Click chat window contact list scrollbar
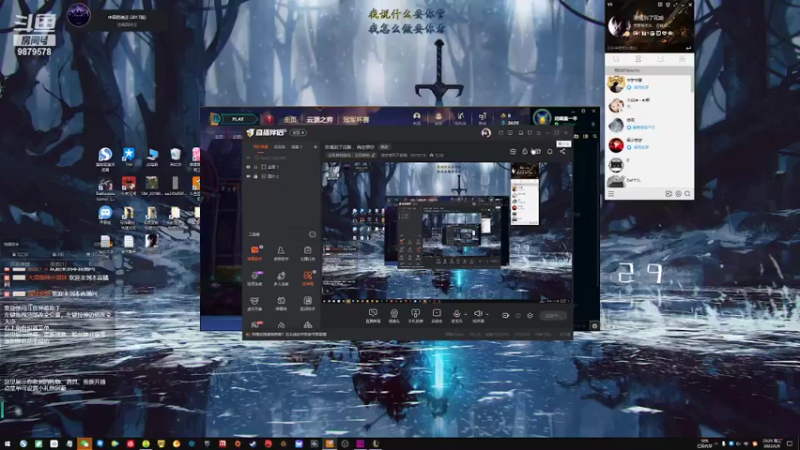The width and height of the screenshot is (800, 450). 692,84
